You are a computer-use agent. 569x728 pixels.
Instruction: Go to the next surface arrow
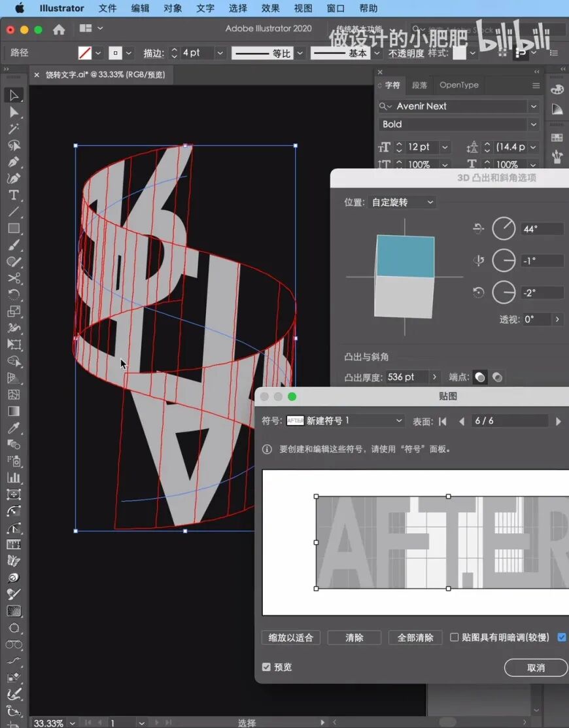coord(559,422)
